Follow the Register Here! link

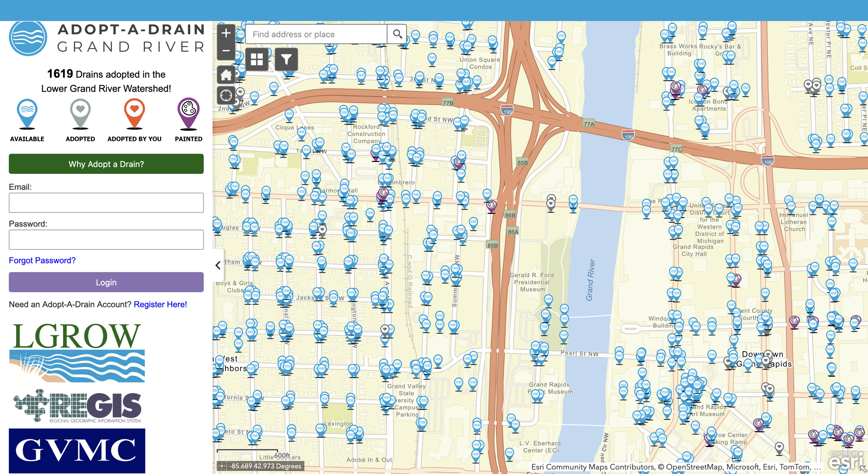pos(160,304)
